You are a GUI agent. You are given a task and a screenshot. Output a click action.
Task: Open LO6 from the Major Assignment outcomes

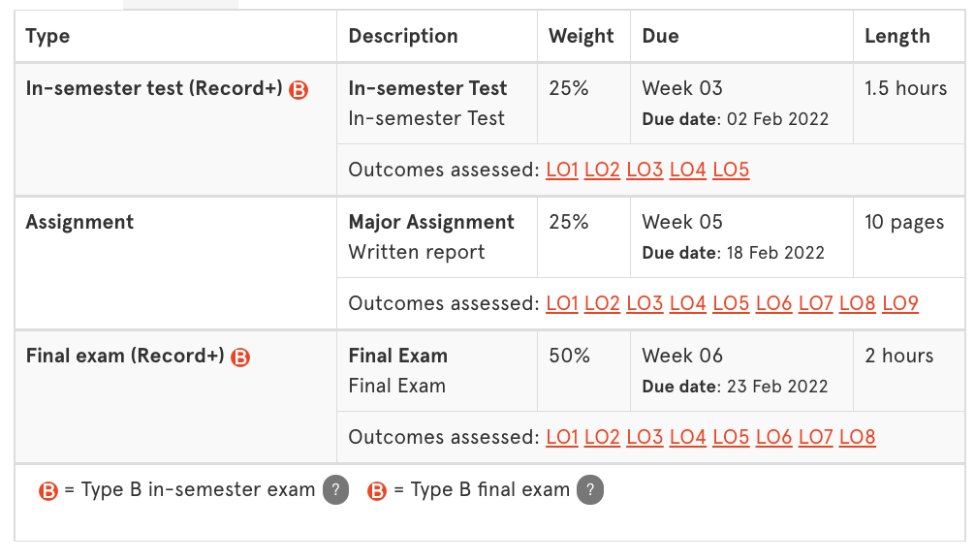point(772,303)
